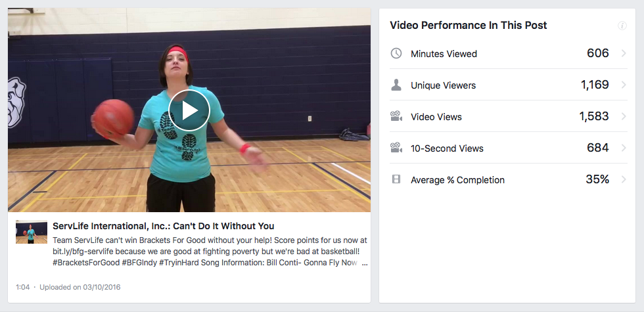
Task: Click the Unique Viewers person icon
Action: tap(396, 85)
